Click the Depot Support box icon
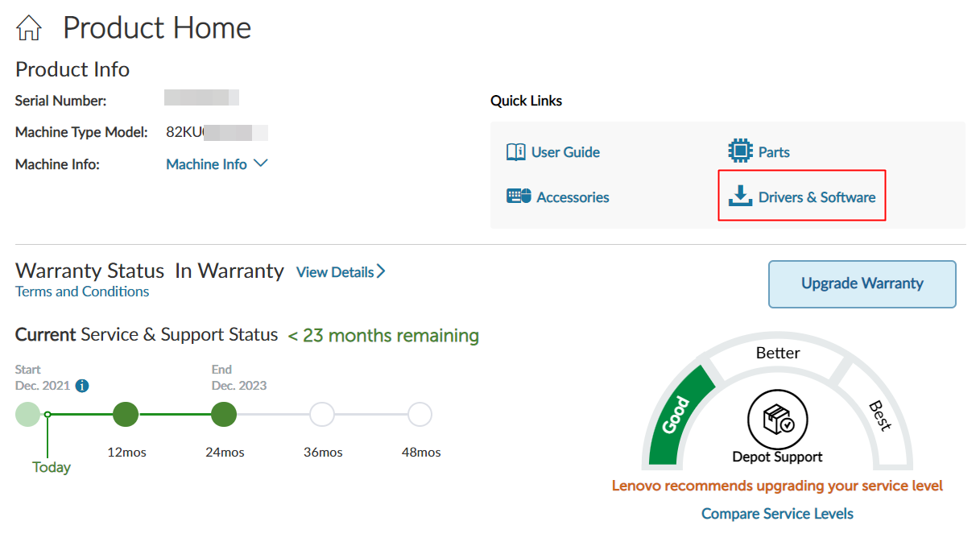Image resolution: width=980 pixels, height=542 pixels. (x=778, y=420)
